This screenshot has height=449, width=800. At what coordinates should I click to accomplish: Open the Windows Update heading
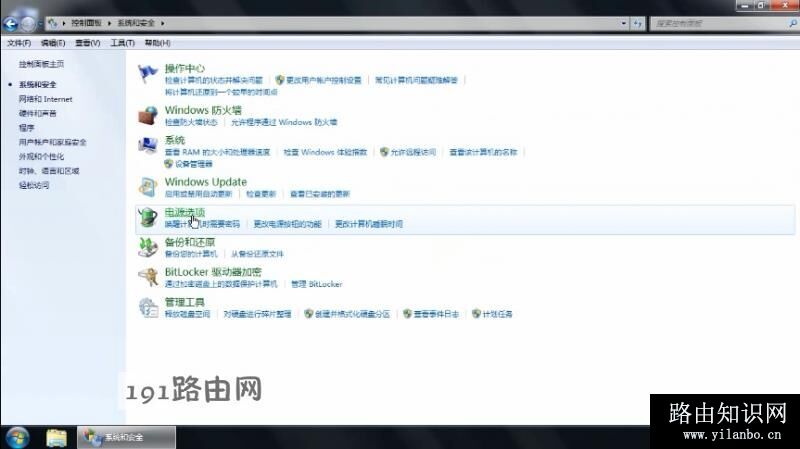point(206,182)
